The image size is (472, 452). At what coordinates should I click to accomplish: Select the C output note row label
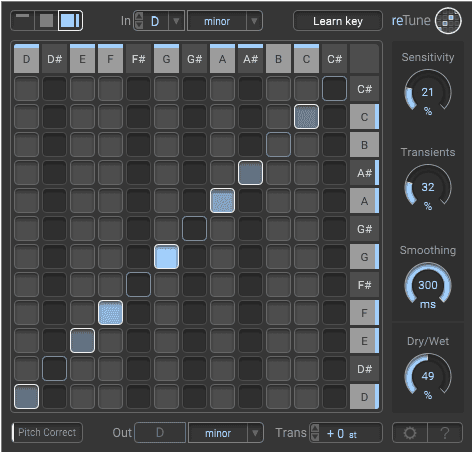point(364,117)
